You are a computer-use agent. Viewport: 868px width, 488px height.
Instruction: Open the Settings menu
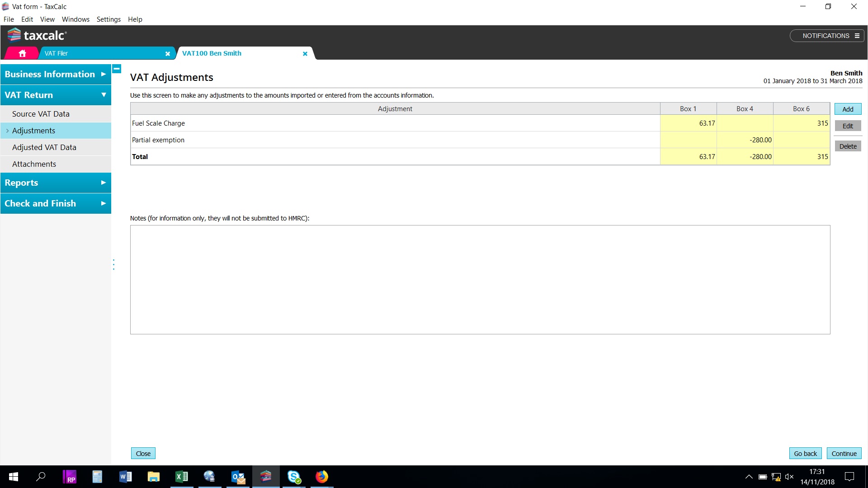[108, 19]
